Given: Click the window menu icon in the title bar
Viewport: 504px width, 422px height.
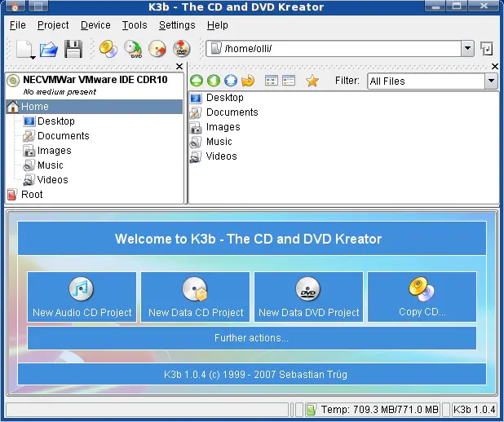Looking at the screenshot, I should coord(14,6).
